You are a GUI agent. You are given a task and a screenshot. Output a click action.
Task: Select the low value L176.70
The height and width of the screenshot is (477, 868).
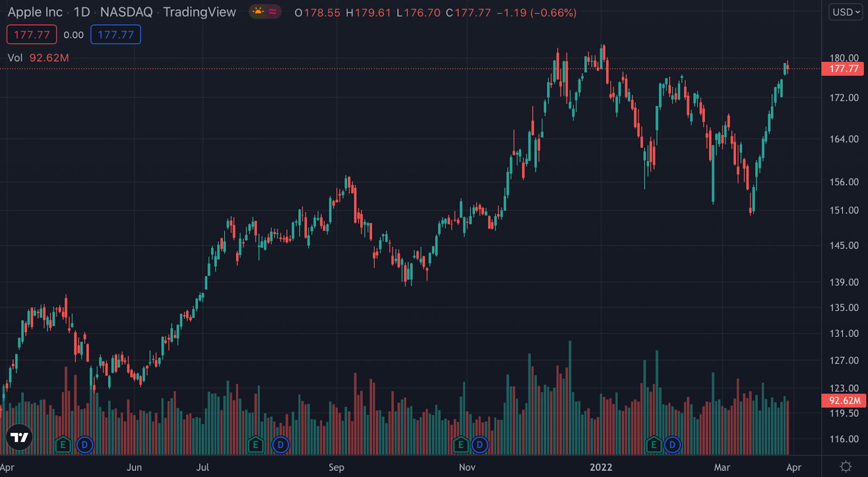click(x=418, y=12)
